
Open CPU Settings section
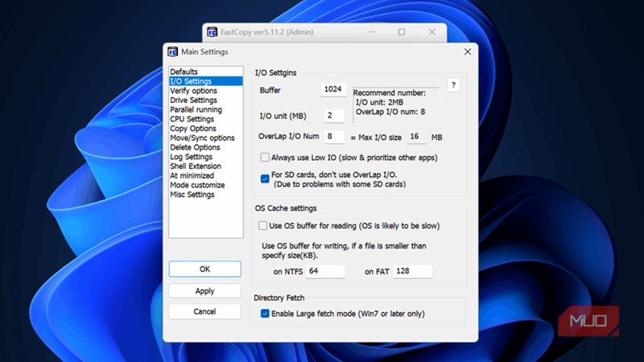[206, 119]
